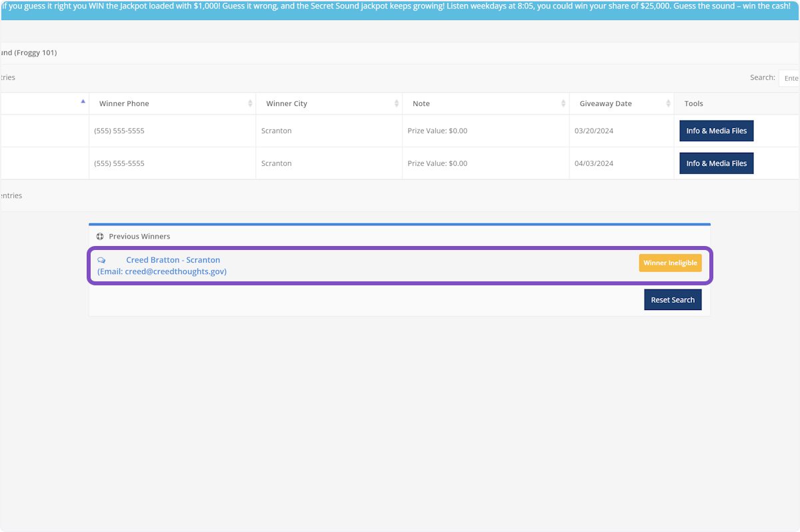This screenshot has width=800, height=532.
Task: Click the Froggy 101 page heading
Action: click(x=28, y=53)
